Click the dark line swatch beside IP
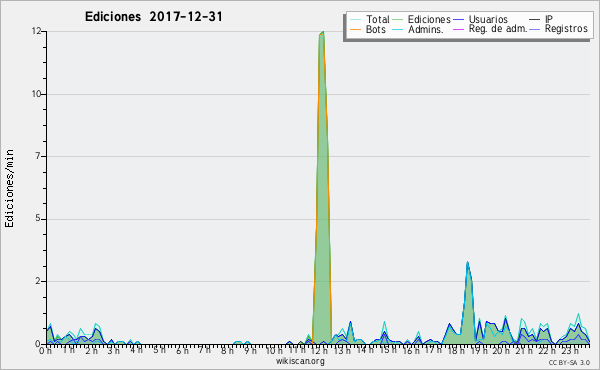Image resolution: width=600 pixels, height=370 pixels. 535,20
